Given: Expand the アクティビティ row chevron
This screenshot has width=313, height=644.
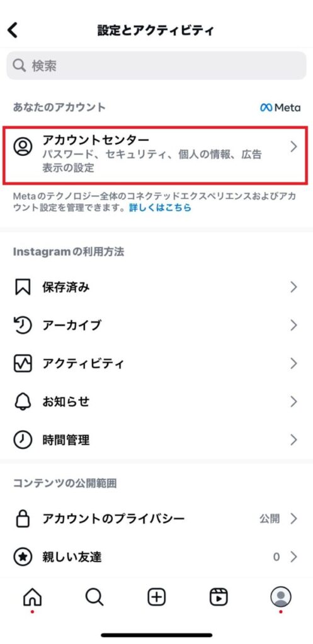Looking at the screenshot, I should [x=293, y=364].
